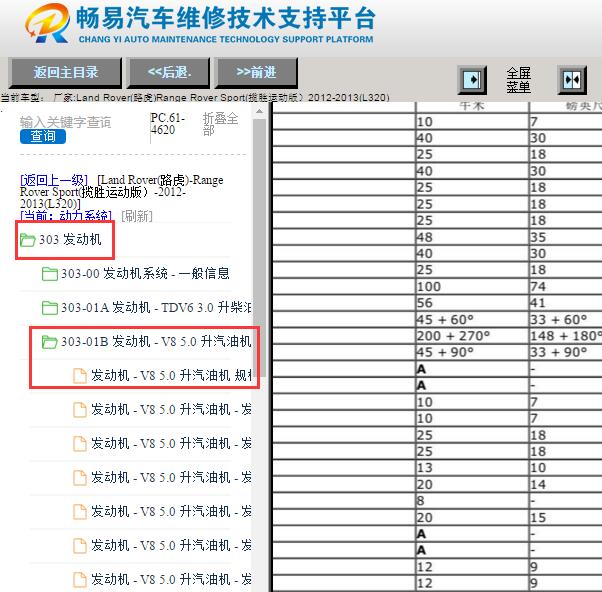Image resolution: width=602 pixels, height=592 pixels.
Task: Click table cell with value 41
Action: point(565,303)
